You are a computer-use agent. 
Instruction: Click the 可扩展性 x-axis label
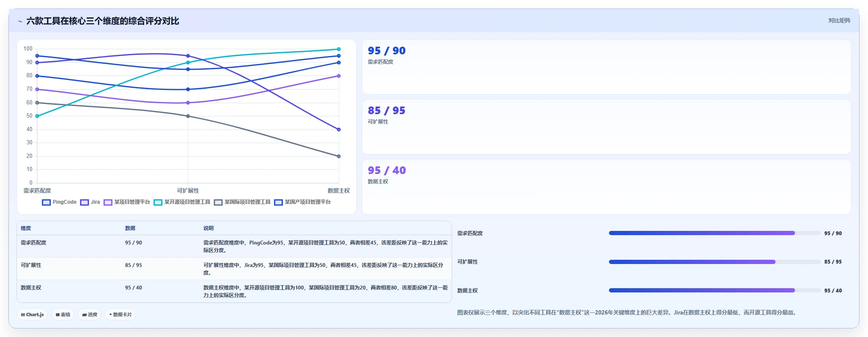[188, 191]
